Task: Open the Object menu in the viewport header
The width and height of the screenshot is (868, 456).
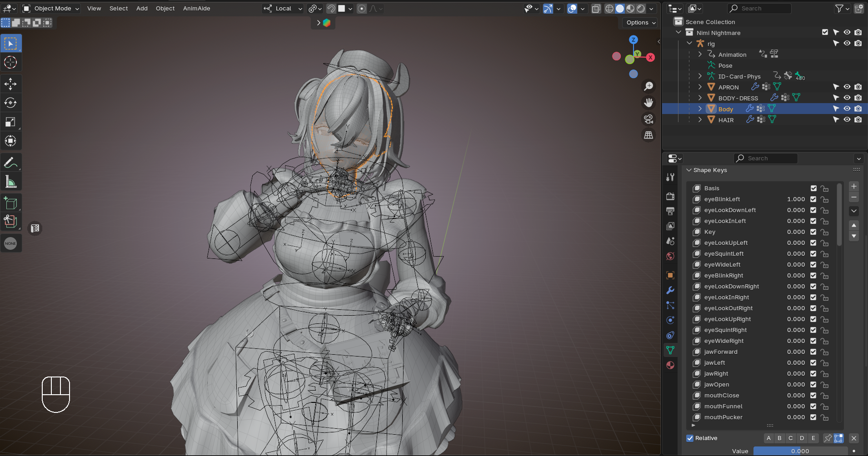Action: click(165, 8)
